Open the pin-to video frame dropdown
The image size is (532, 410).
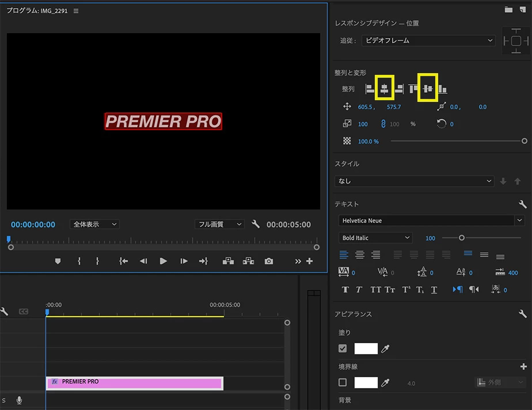[428, 40]
